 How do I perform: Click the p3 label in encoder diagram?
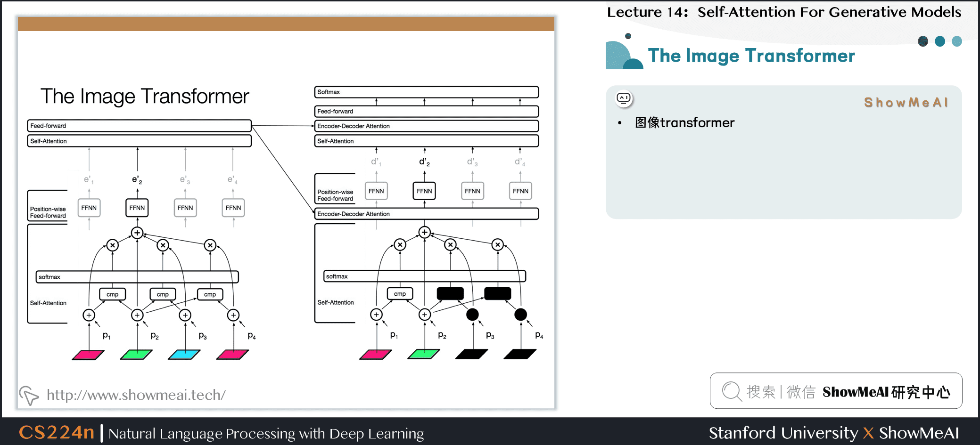point(203,336)
